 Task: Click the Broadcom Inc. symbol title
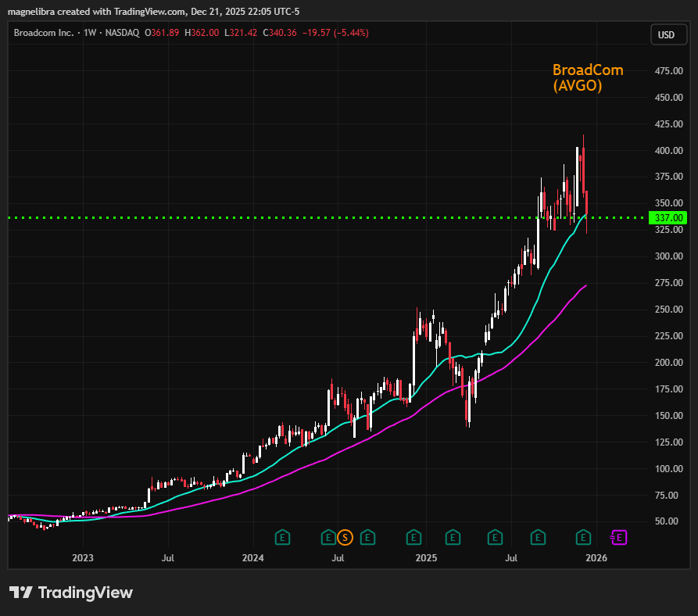(x=44, y=33)
